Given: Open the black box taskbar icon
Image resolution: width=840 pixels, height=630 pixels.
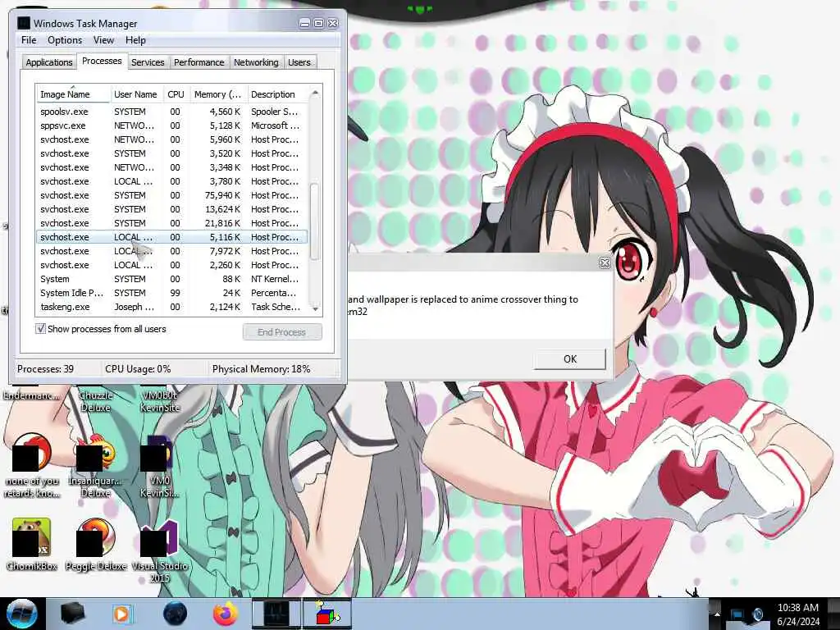Looking at the screenshot, I should pos(72,614).
